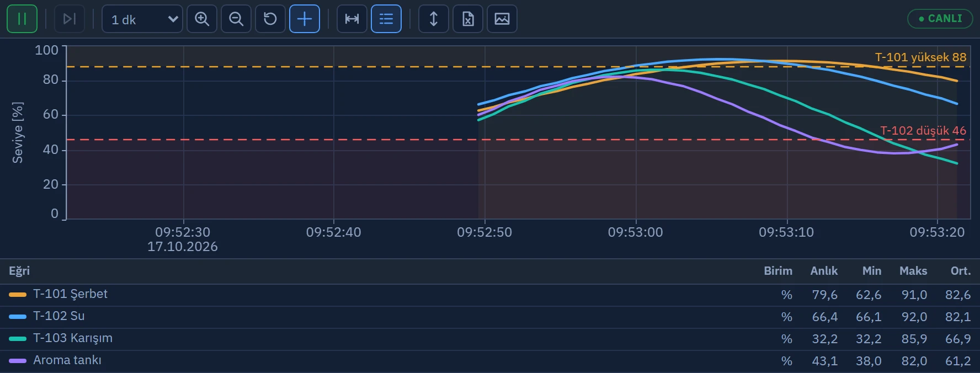Pause the live trend with the pause button
Viewport: 980px width, 373px height.
22,19
